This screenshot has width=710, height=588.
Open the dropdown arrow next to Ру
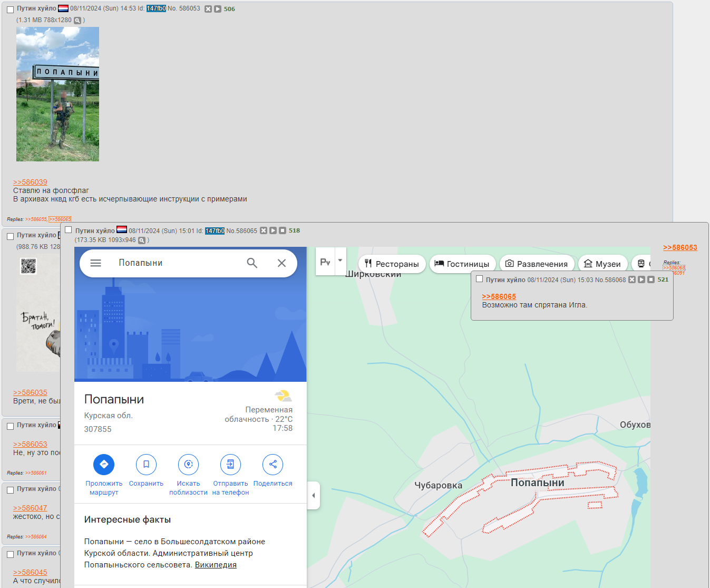[341, 261]
